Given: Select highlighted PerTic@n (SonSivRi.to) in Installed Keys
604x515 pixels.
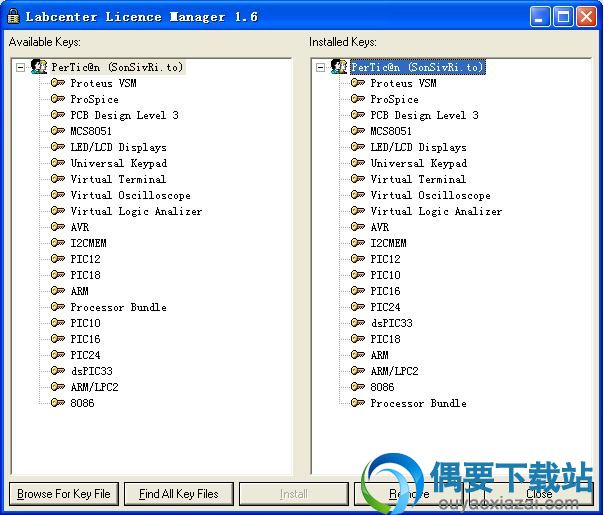Looking at the screenshot, I should pos(418,67).
